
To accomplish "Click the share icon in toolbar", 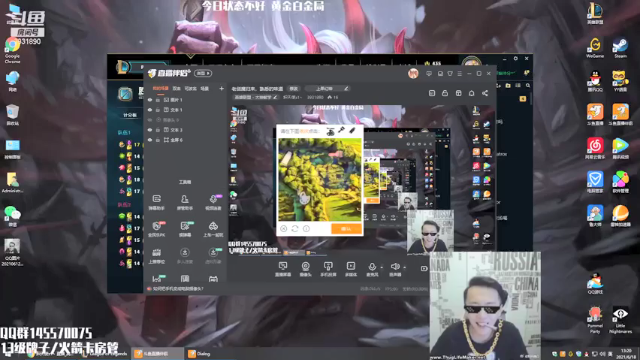I will (x=485, y=93).
